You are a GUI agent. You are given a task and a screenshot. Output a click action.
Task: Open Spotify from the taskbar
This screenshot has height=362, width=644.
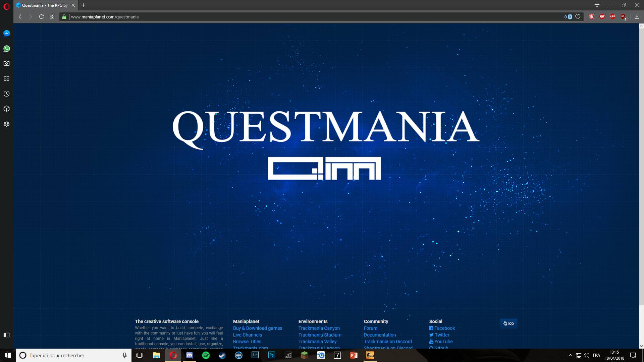(x=206, y=355)
